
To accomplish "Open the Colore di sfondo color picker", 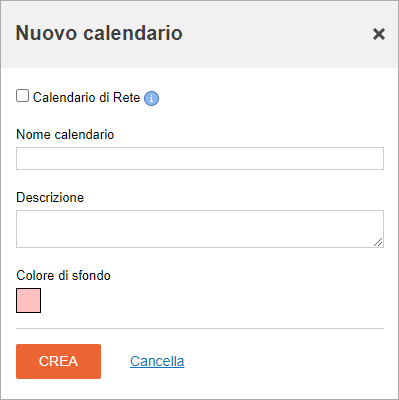I will pos(29,300).
